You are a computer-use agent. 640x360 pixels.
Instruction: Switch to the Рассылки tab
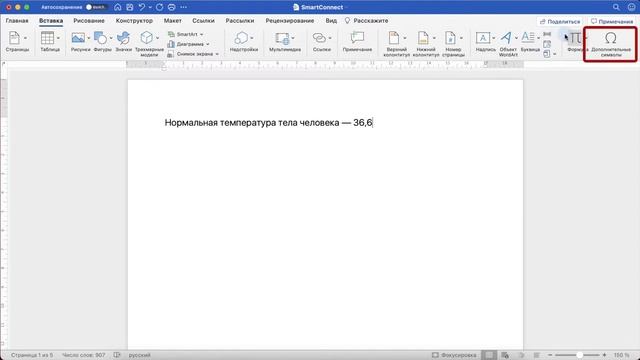point(240,20)
